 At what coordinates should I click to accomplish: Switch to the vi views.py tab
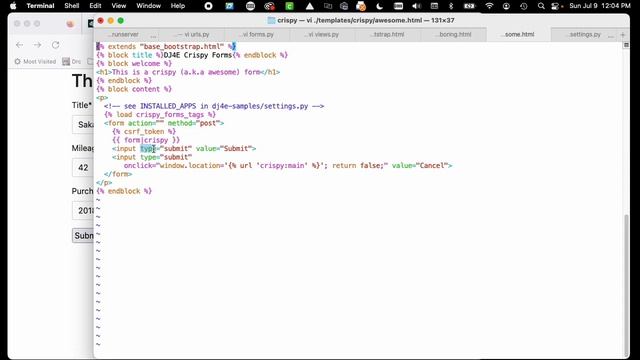pos(322,35)
